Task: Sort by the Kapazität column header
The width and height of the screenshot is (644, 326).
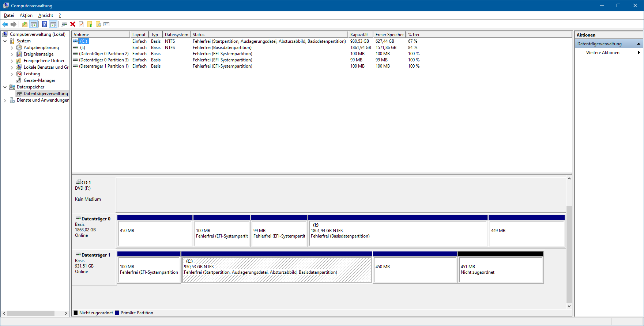Action: point(360,35)
